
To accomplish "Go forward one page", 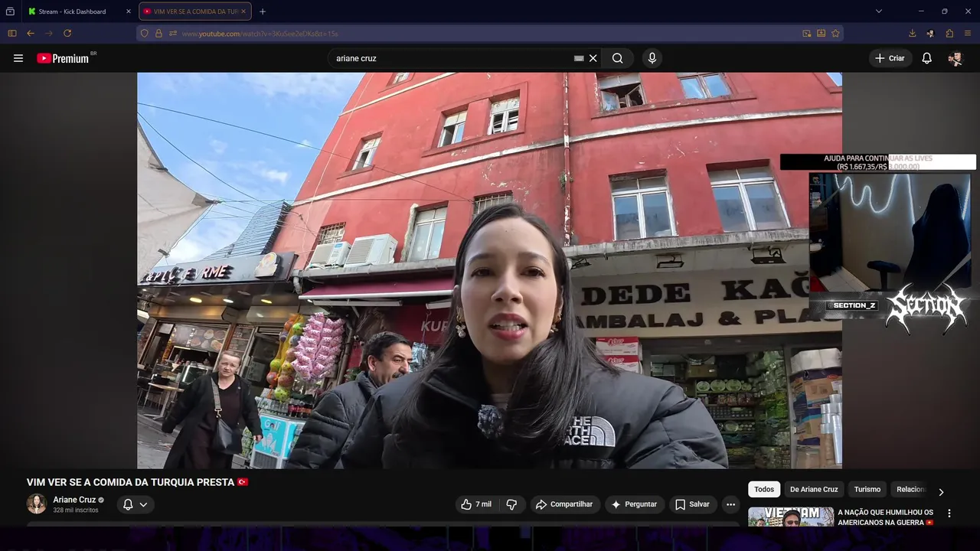I will click(49, 34).
